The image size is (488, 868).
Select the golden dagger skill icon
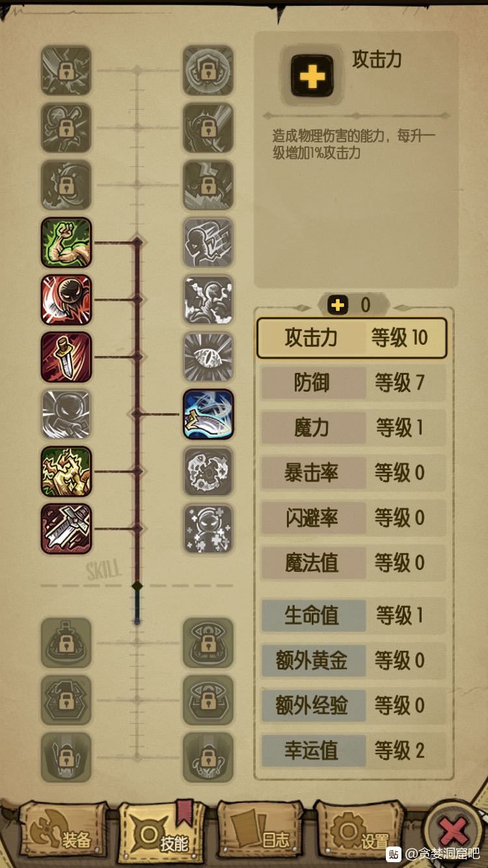[66, 357]
